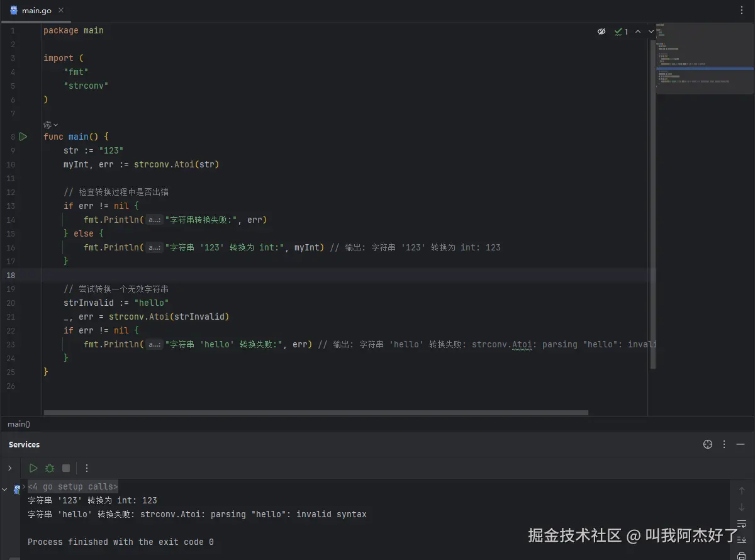The height and width of the screenshot is (560, 755).
Task: Click console down arrow to next stack trace
Action: click(x=742, y=507)
